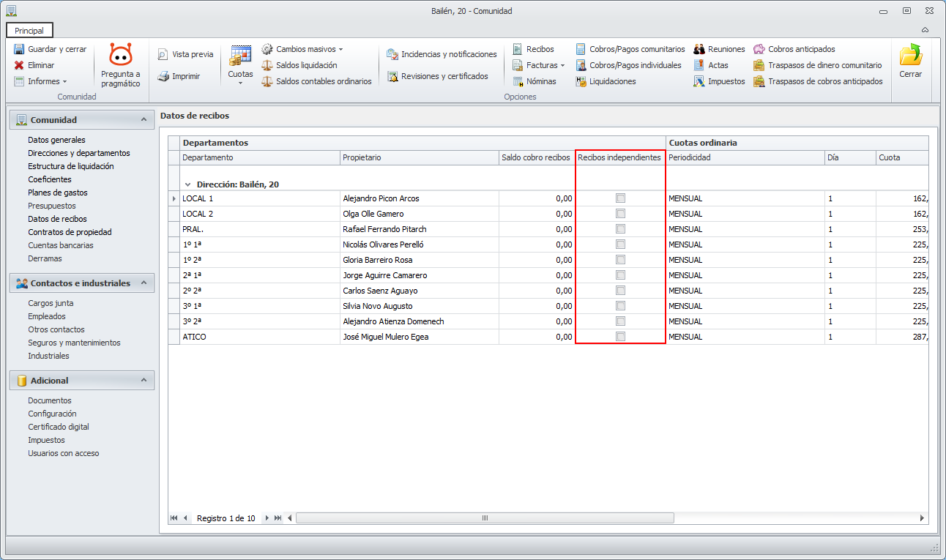Go to previous record in navigator
The height and width of the screenshot is (560, 946).
[185, 518]
